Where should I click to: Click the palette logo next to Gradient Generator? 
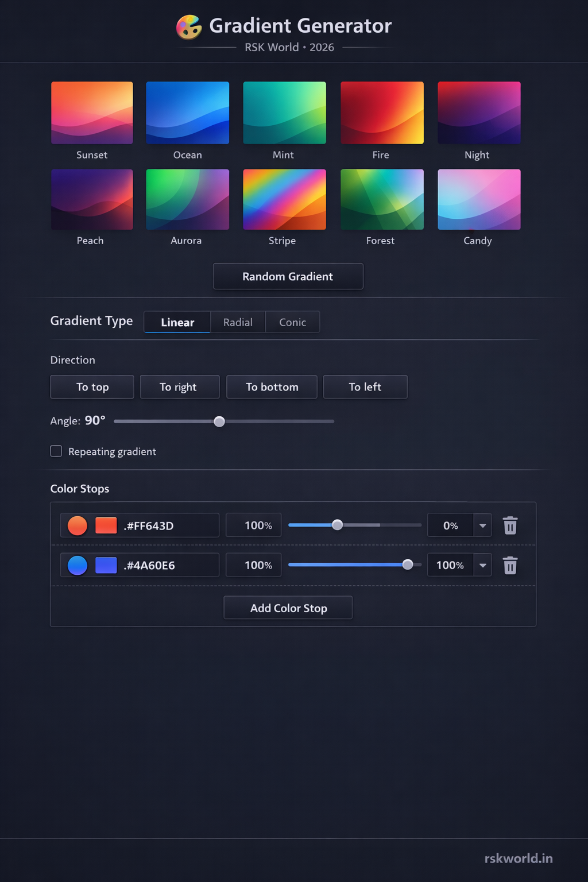[188, 26]
